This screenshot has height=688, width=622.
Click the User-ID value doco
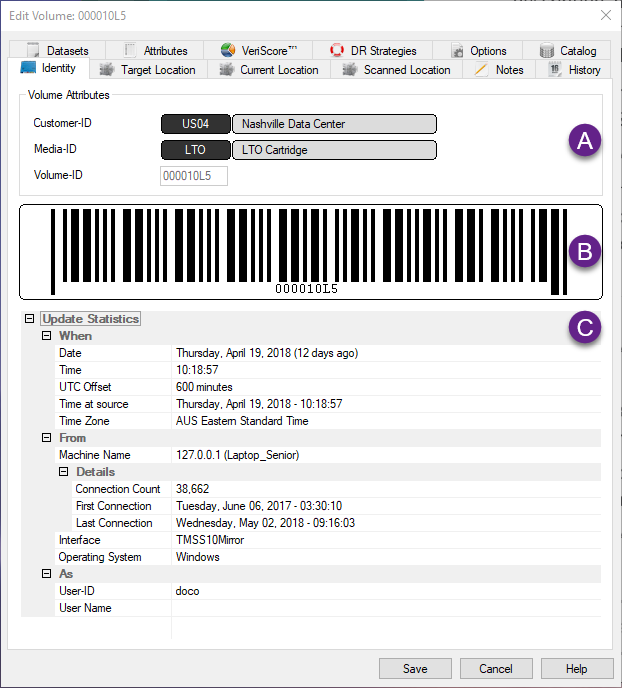click(x=187, y=591)
